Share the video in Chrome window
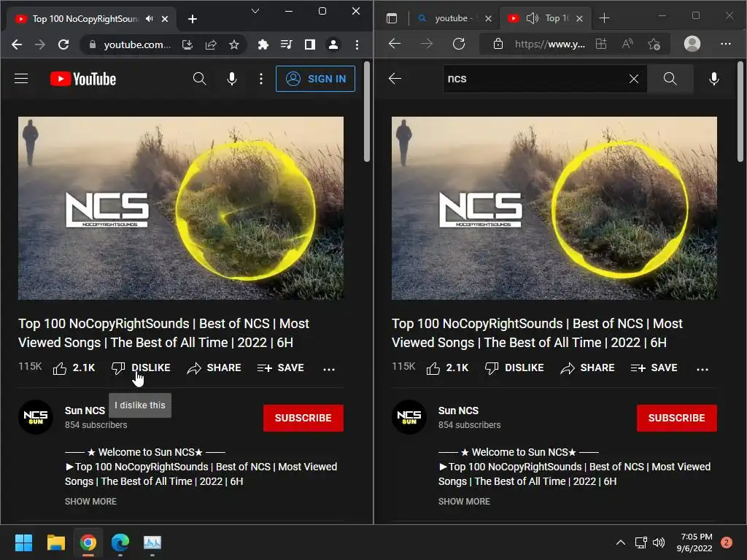747x560 pixels. [214, 367]
